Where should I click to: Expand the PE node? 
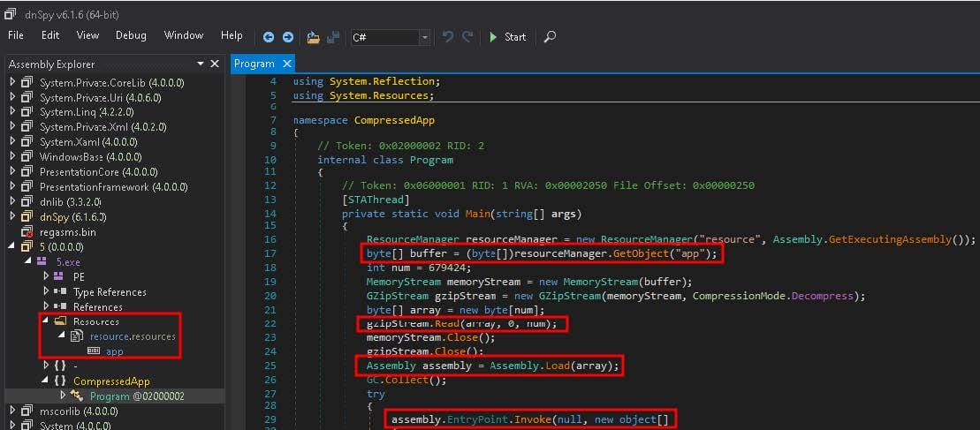point(46,275)
